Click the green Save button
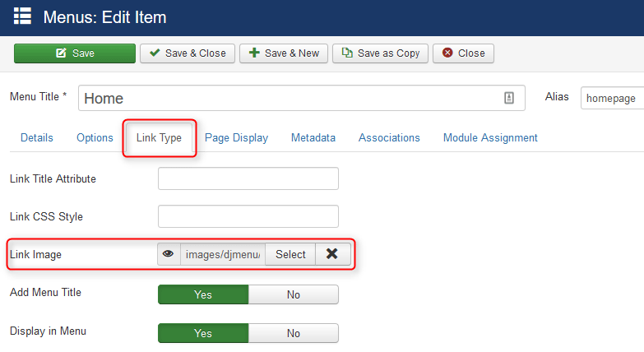 click(75, 53)
